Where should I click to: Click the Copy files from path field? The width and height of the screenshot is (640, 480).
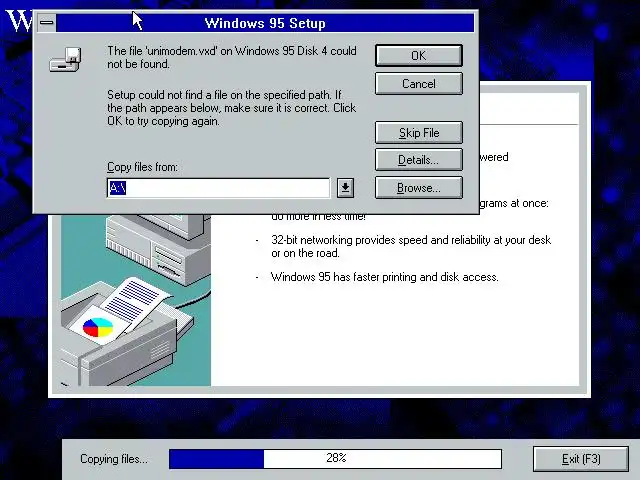(218, 188)
